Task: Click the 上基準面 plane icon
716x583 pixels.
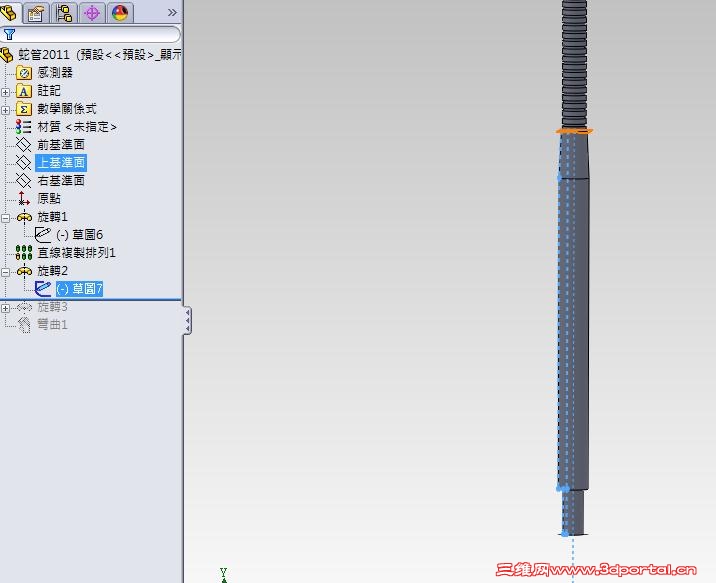Action: [x=24, y=163]
